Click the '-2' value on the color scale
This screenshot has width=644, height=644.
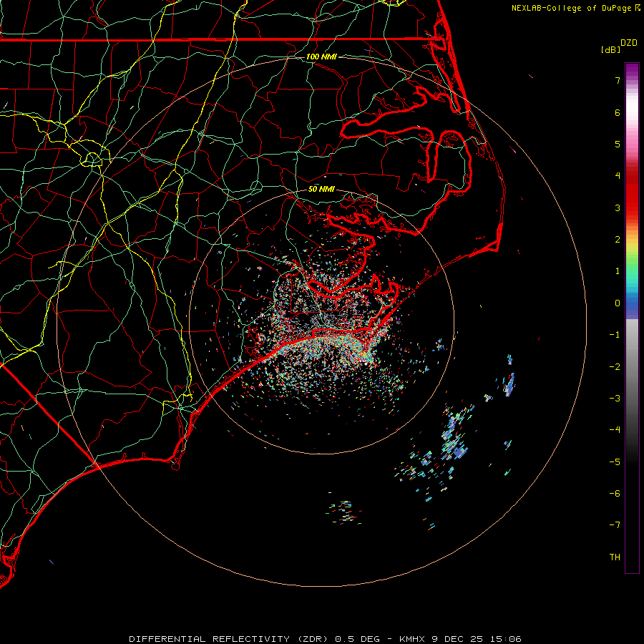[615, 367]
